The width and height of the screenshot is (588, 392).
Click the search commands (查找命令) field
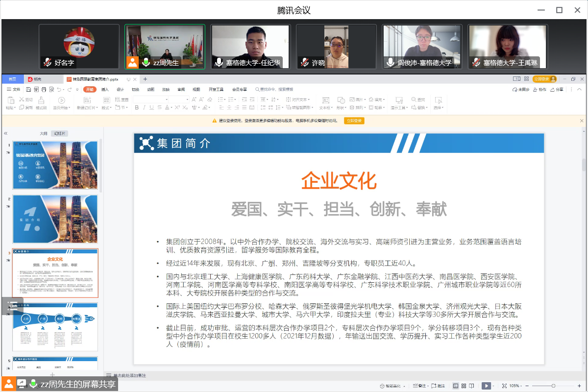click(274, 89)
